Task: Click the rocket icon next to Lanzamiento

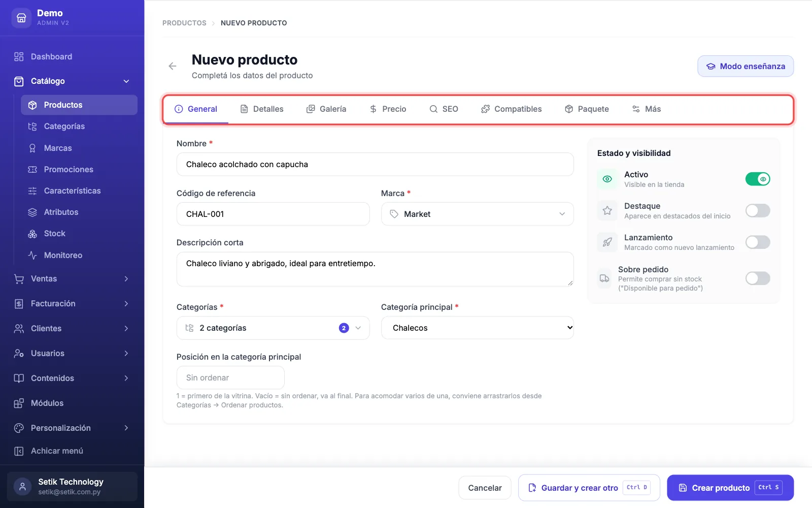Action: [607, 242]
